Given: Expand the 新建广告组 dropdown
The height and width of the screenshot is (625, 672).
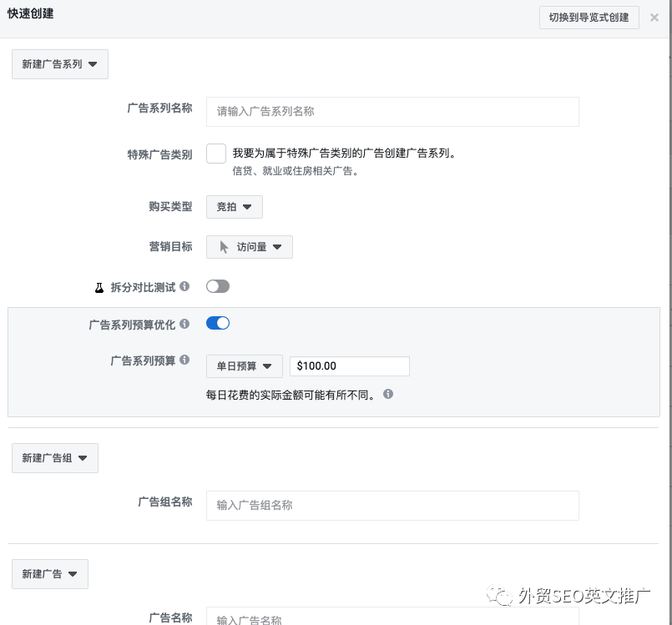Looking at the screenshot, I should point(54,457).
